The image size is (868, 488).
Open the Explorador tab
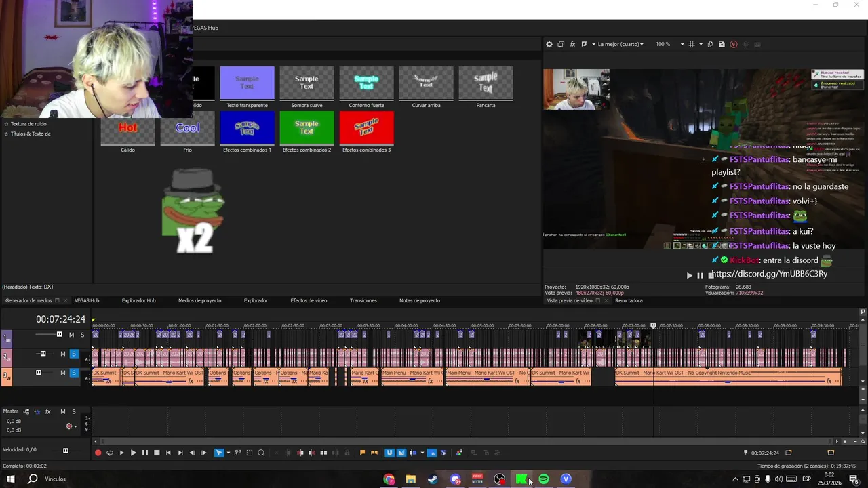(x=256, y=300)
